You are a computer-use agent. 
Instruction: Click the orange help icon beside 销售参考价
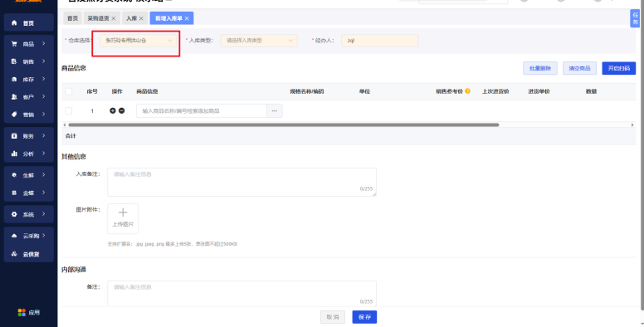(467, 91)
